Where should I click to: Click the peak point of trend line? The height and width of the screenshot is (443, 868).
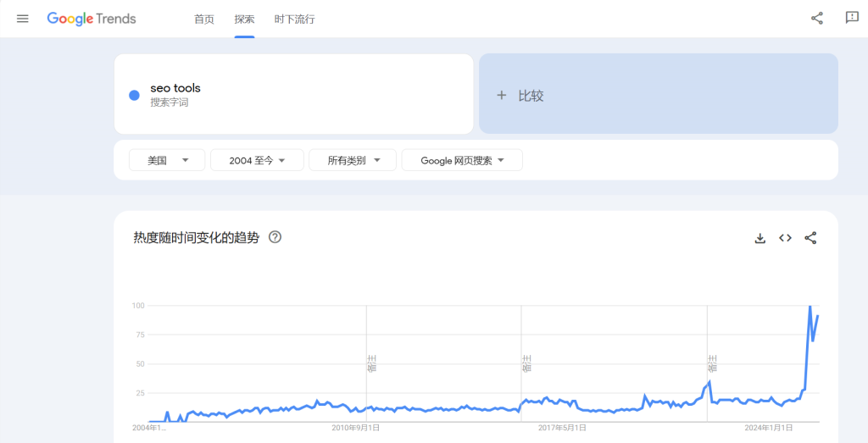coord(810,306)
